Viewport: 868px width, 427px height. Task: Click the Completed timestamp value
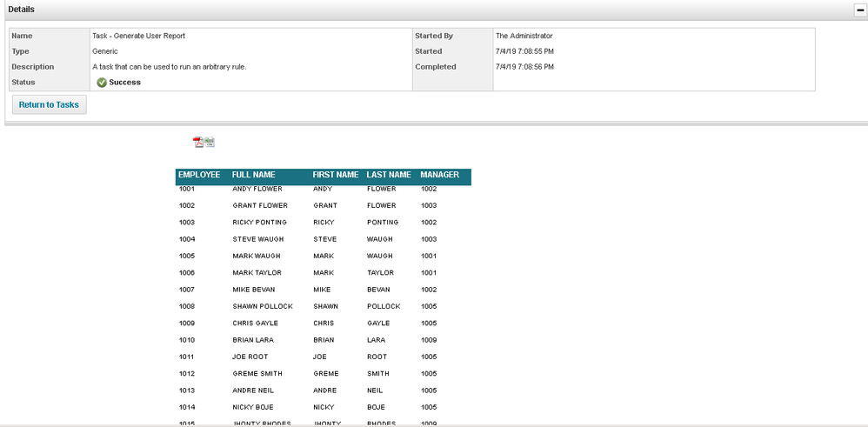click(x=524, y=67)
